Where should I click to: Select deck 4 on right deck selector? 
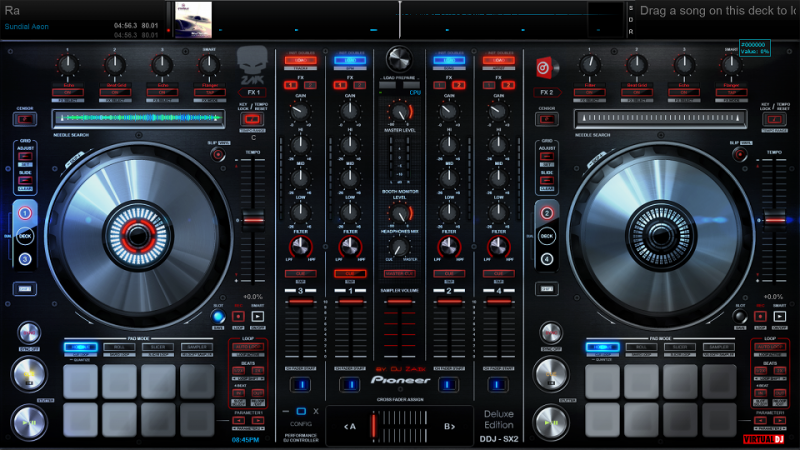point(546,259)
